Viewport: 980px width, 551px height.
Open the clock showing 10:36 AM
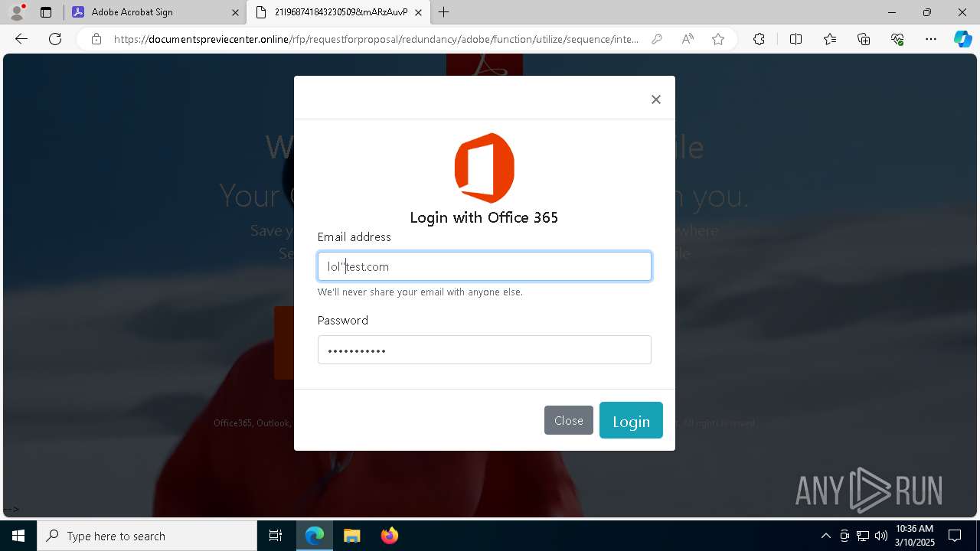(x=915, y=536)
